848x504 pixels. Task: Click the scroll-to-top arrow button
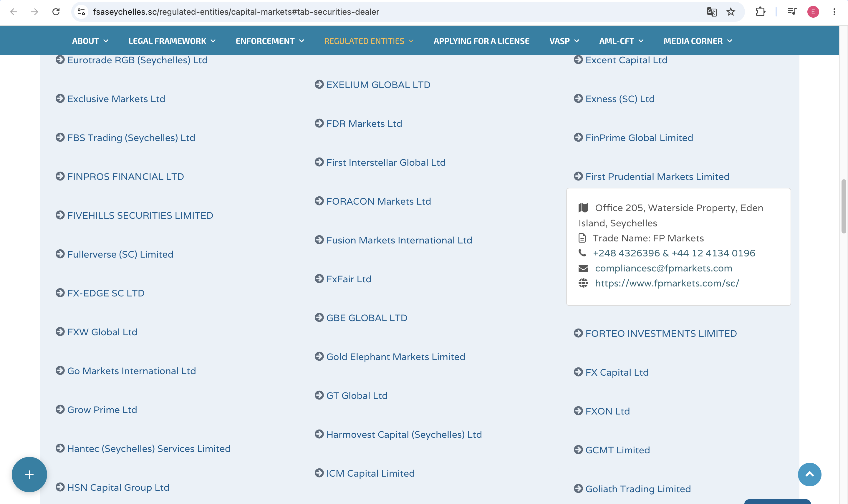pos(809,474)
